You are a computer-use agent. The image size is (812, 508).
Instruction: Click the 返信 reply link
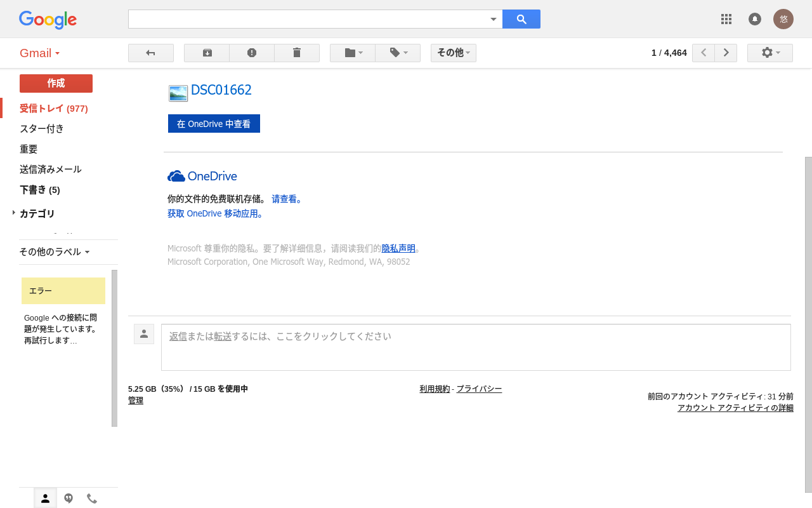178,337
